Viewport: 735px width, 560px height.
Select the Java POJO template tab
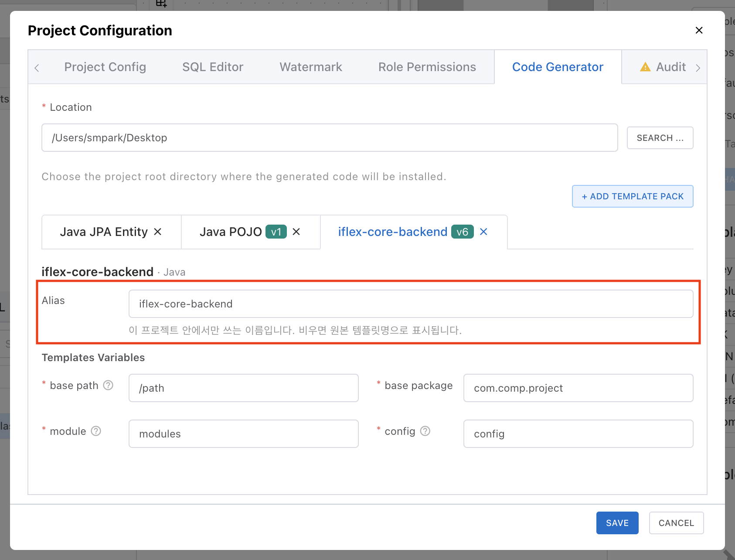tap(231, 232)
